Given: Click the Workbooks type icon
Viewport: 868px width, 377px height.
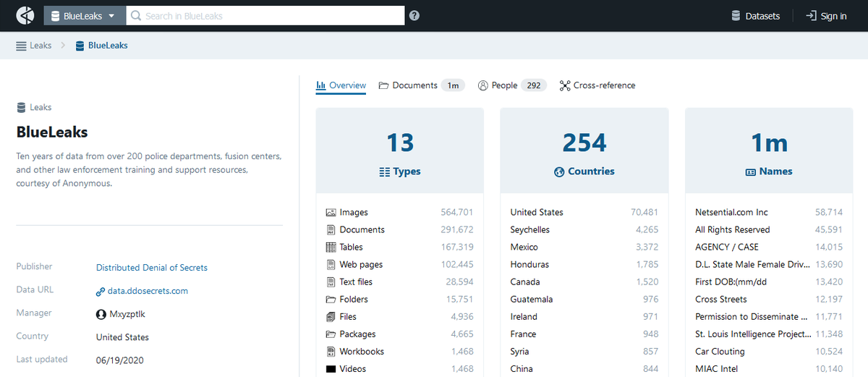Looking at the screenshot, I should (x=331, y=352).
